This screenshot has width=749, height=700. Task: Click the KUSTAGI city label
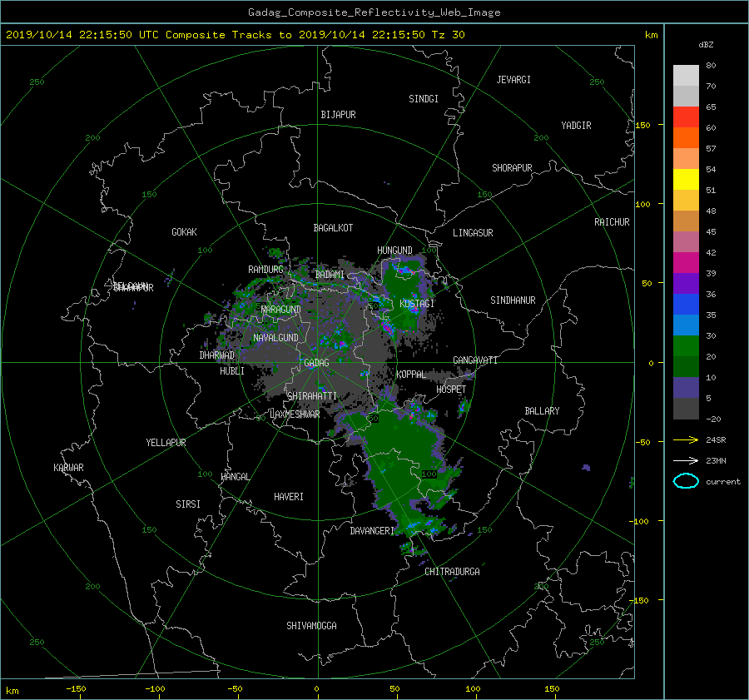pos(417,304)
